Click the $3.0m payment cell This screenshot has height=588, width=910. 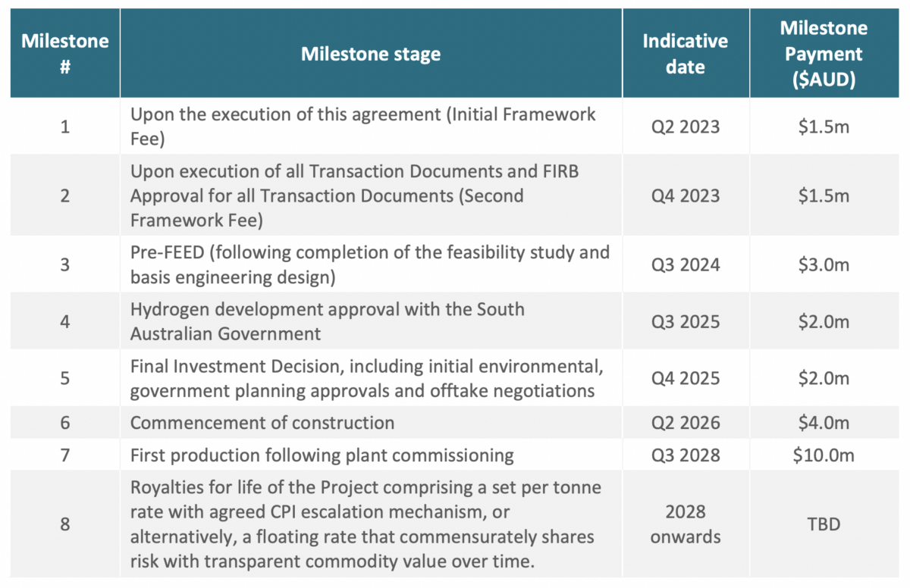point(824,264)
